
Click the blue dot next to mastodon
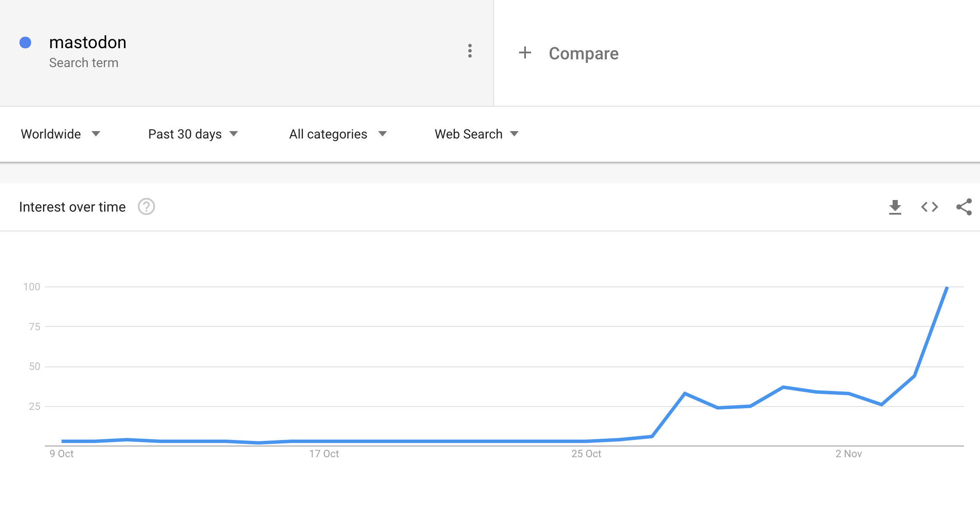click(x=25, y=43)
